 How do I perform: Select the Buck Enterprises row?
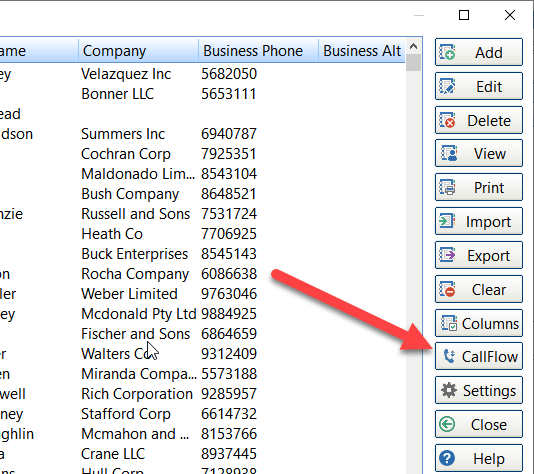(203, 254)
